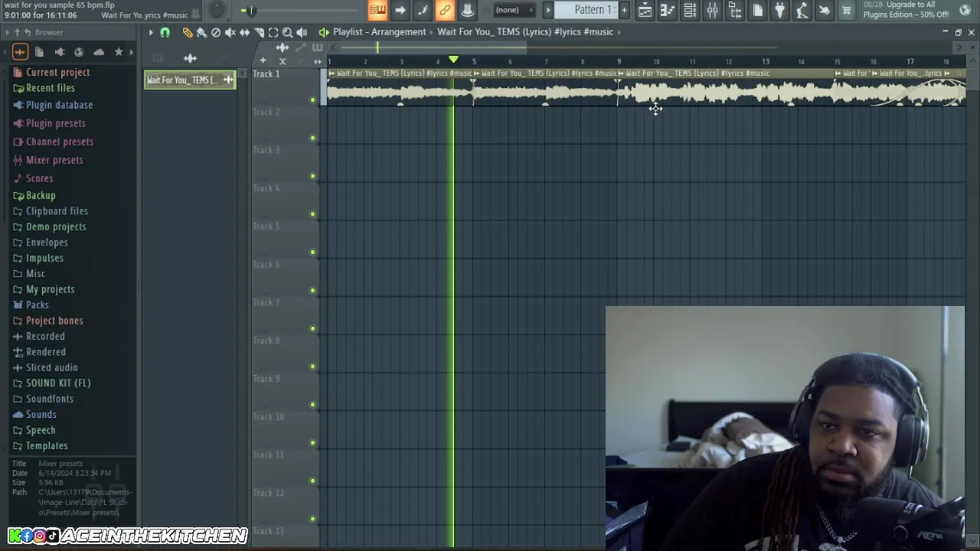The width and height of the screenshot is (980, 551).
Task: Adjust the master volume knob
Action: (x=217, y=9)
